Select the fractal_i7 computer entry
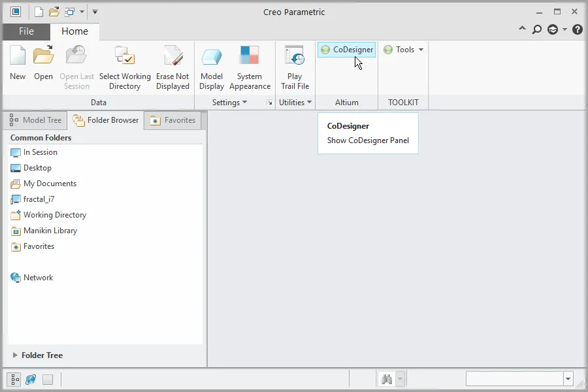Screen dimensions: 588x392 point(32,199)
